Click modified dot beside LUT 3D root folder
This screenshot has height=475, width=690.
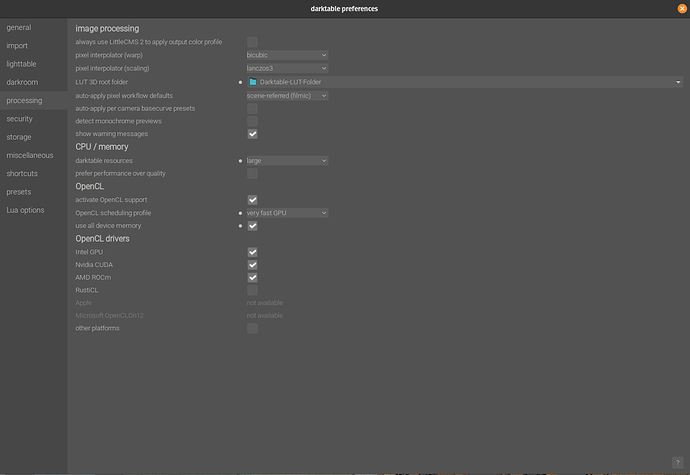click(240, 82)
